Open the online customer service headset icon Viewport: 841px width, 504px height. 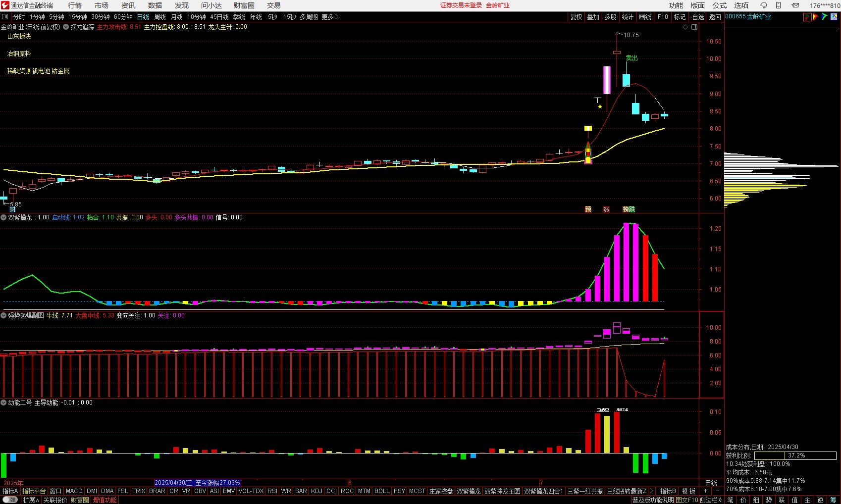click(x=763, y=5)
